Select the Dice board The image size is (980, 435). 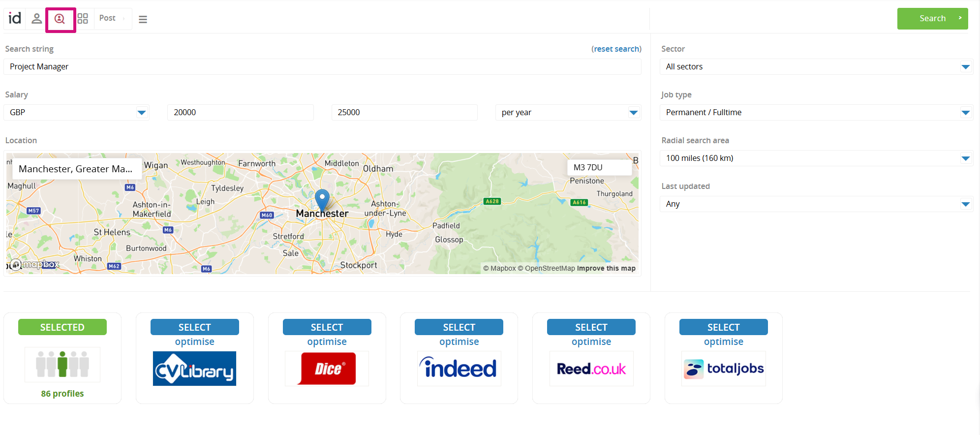coord(327,327)
